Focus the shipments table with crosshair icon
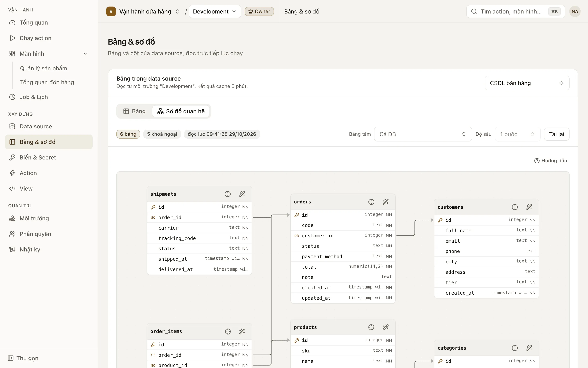The image size is (588, 368). 228,194
